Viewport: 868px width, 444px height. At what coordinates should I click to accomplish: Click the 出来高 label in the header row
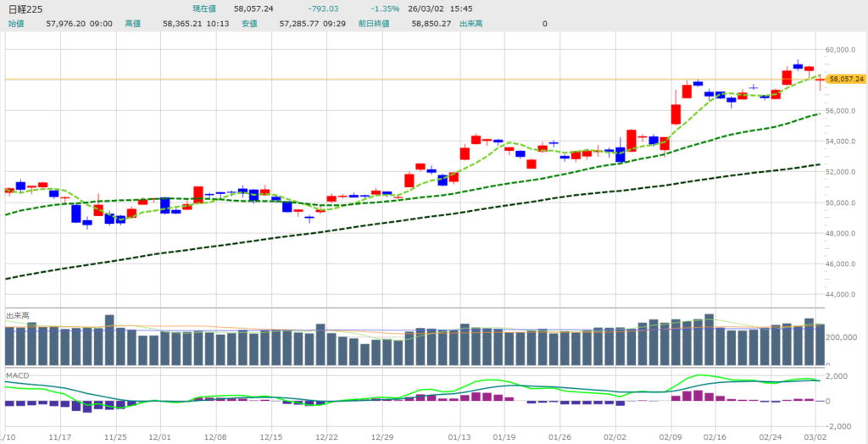pos(470,24)
